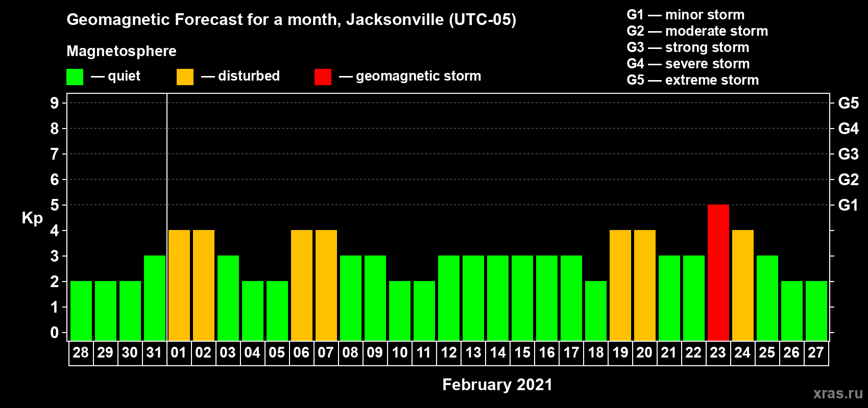Click date label 26 on the axis

(x=791, y=353)
